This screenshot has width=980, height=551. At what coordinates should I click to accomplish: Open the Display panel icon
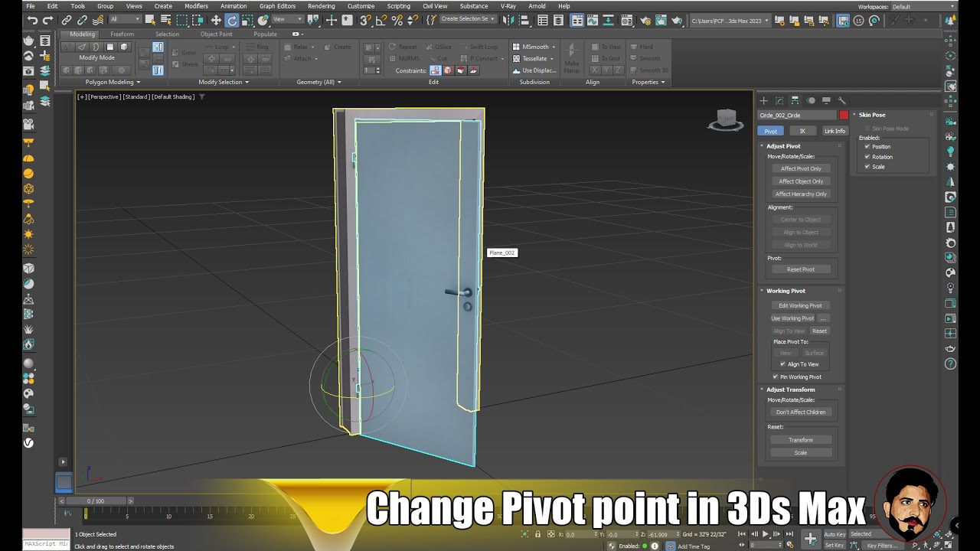coord(826,100)
